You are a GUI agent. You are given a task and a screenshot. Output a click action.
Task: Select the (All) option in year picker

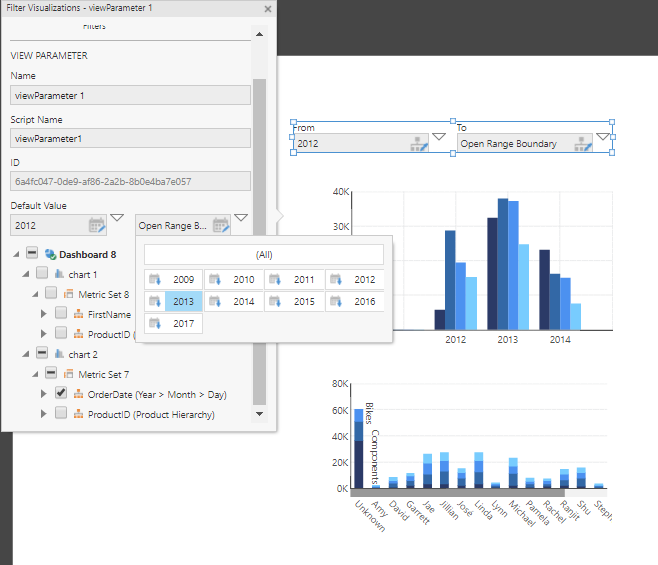click(x=264, y=255)
